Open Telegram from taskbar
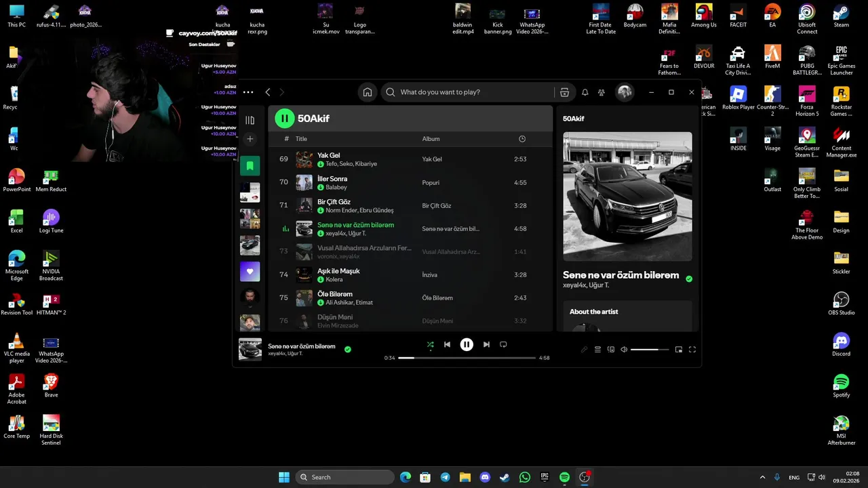868x488 pixels. pos(445,477)
